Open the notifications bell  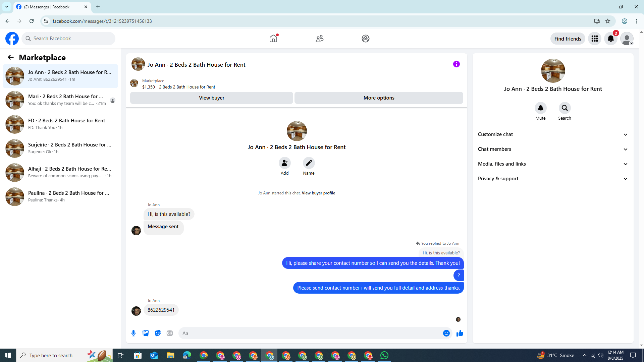(610, 39)
